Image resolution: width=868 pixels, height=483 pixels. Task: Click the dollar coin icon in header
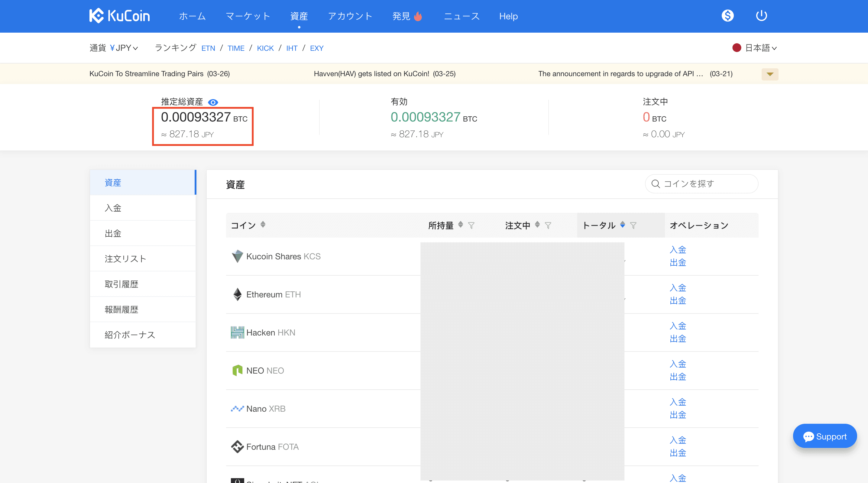click(x=727, y=15)
